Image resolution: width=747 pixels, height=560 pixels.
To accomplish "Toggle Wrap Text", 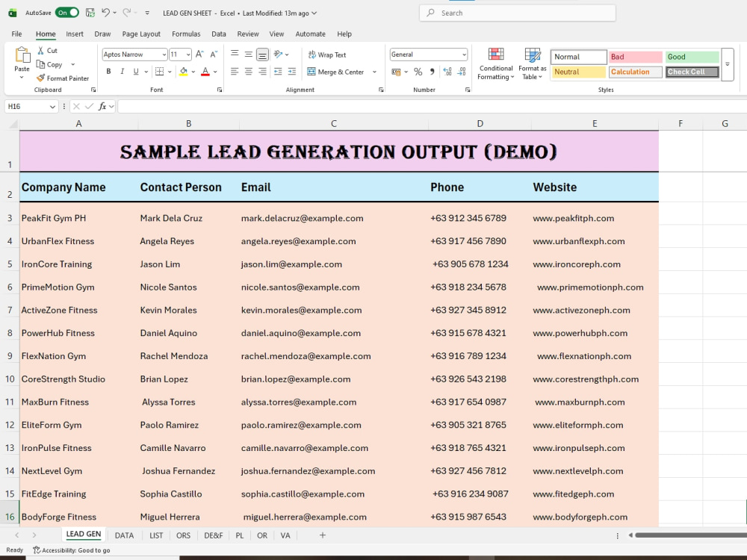I will (x=327, y=55).
